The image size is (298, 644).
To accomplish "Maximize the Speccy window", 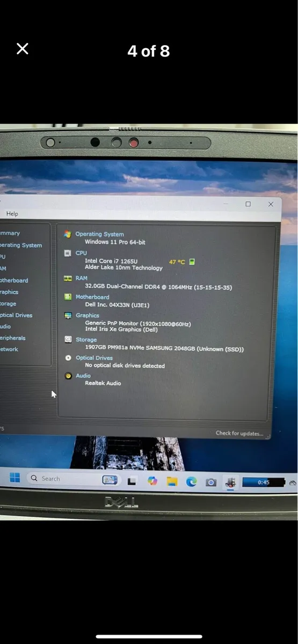I will coord(248,204).
